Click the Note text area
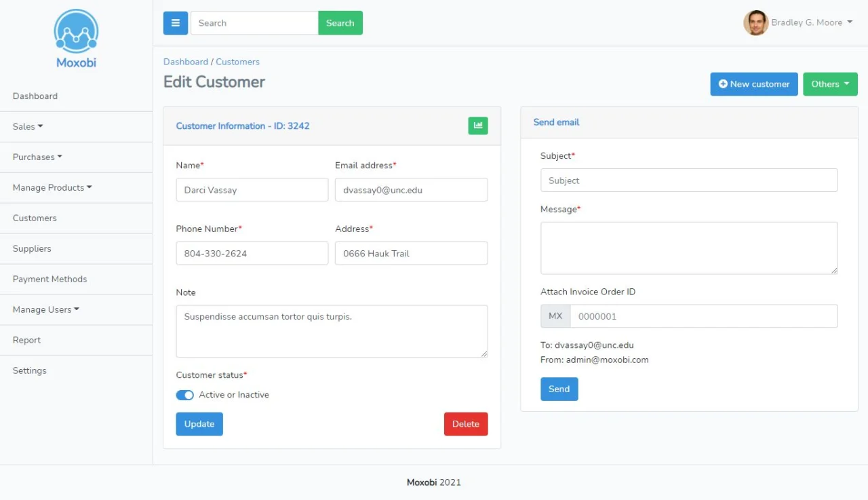This screenshot has height=500, width=868. [332, 331]
